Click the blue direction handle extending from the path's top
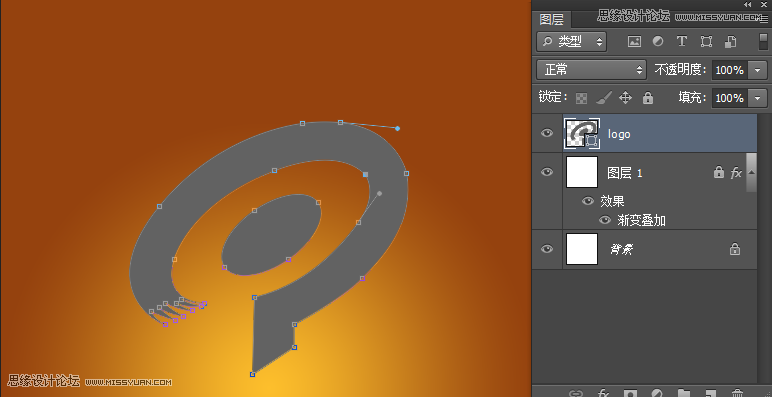 tap(397, 129)
